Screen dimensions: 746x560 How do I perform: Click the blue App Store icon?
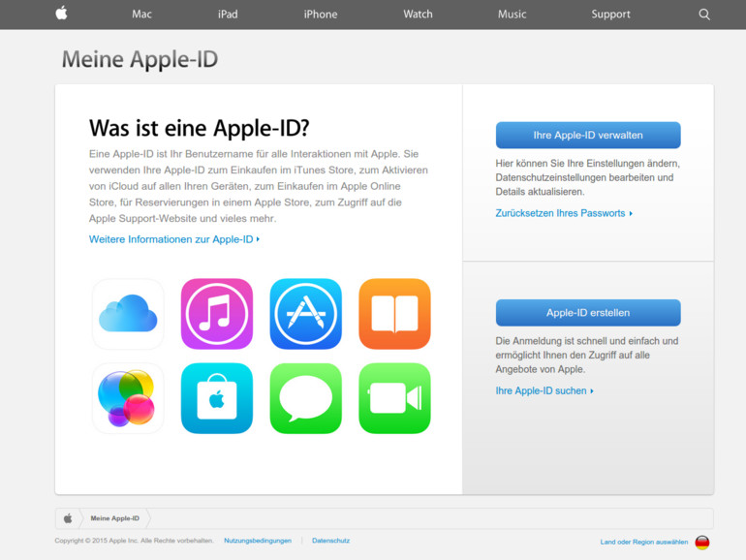pos(305,314)
